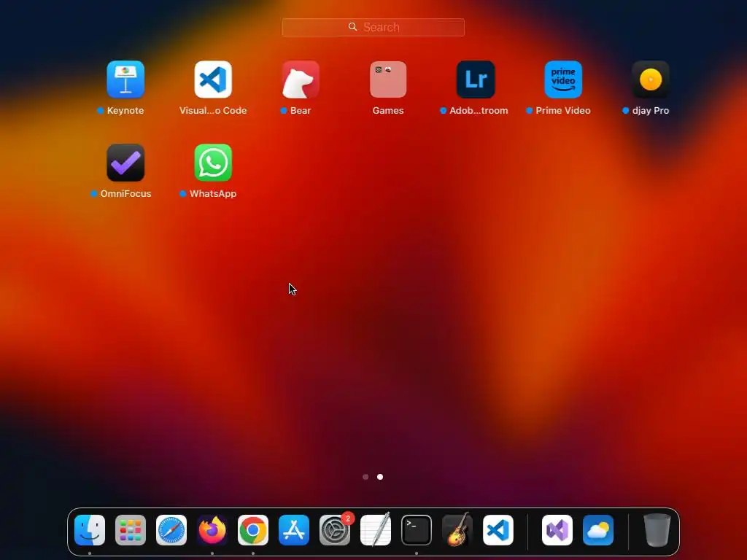Open Visual Studio Code in the Dock
747x560 pixels.
click(498, 530)
